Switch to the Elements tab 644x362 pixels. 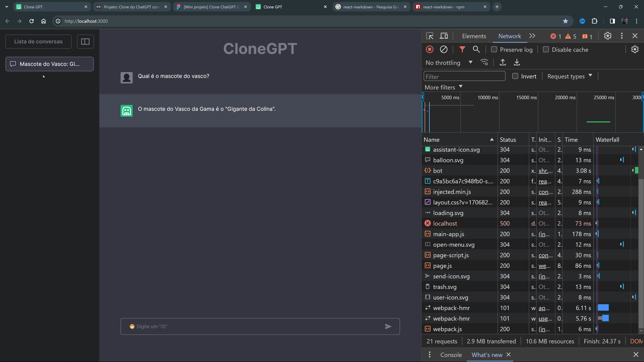click(x=474, y=36)
